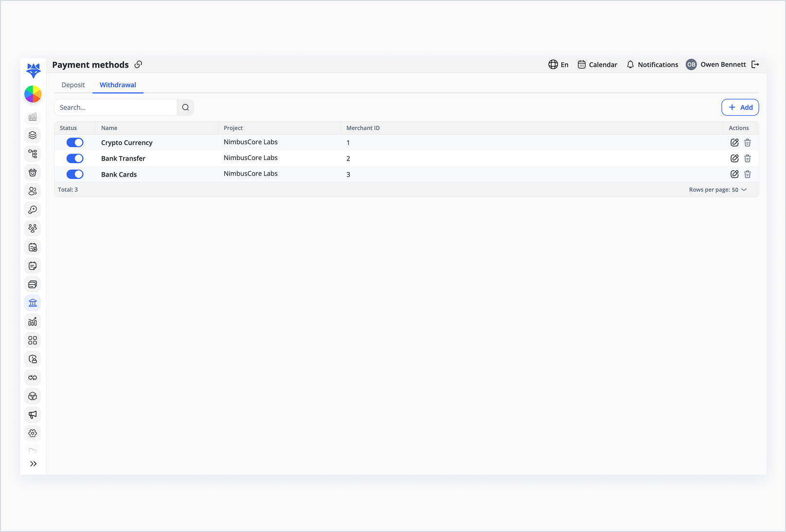This screenshot has height=532, width=786.
Task: Click the Crypto Currency name
Action: tap(126, 142)
